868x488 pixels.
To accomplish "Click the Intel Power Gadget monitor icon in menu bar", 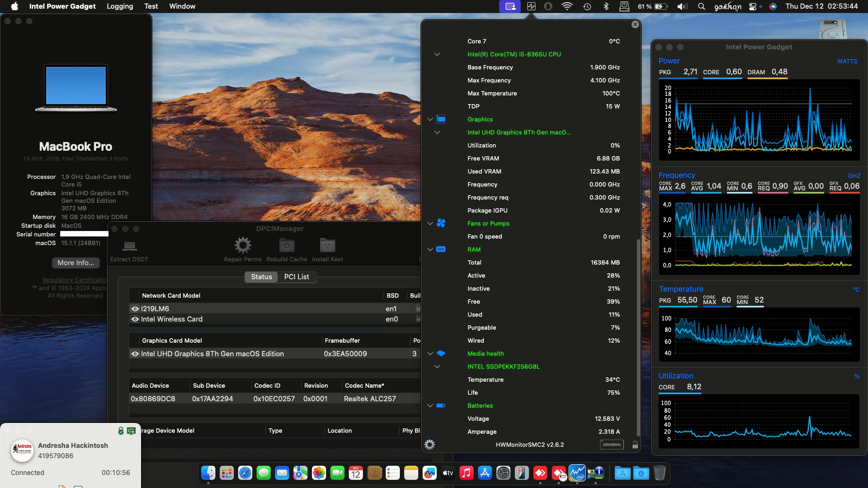I will (531, 6).
